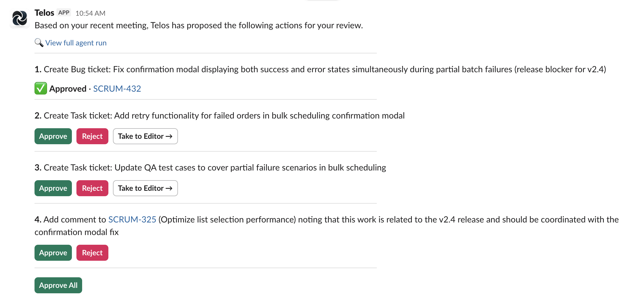Image resolution: width=644 pixels, height=305 pixels.
Task: Click the bold Approved status label
Action: 68,89
